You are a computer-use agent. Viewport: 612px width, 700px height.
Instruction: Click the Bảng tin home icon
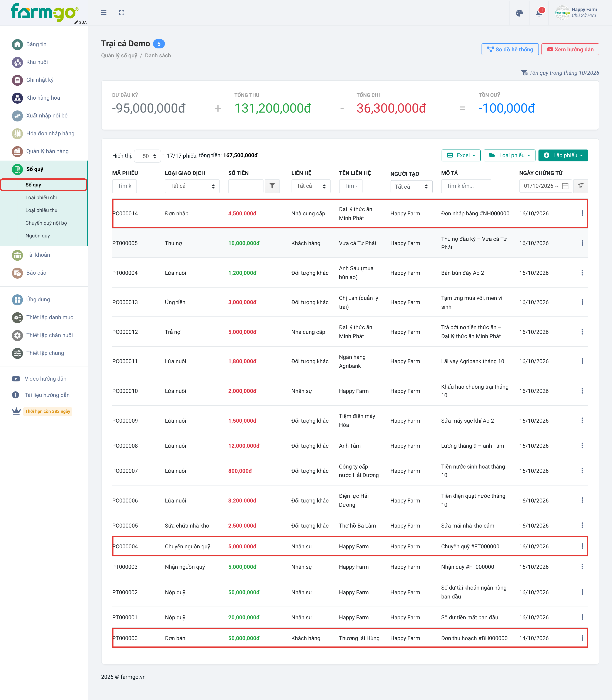point(17,44)
